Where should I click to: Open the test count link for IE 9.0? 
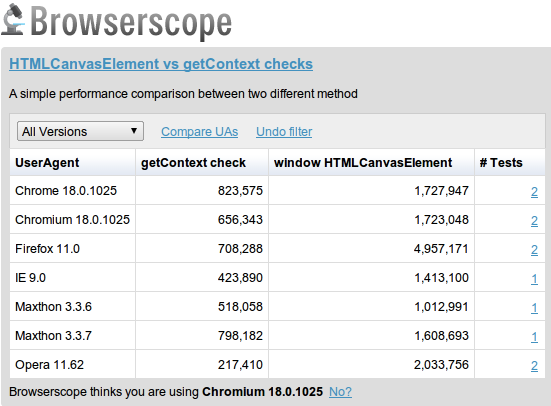pos(534,279)
